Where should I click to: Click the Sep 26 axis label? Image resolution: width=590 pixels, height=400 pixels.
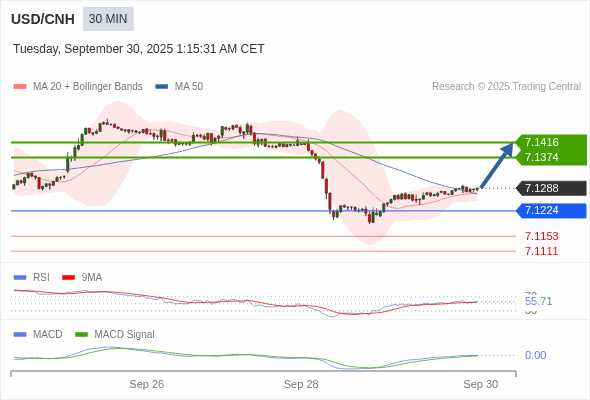(x=147, y=384)
